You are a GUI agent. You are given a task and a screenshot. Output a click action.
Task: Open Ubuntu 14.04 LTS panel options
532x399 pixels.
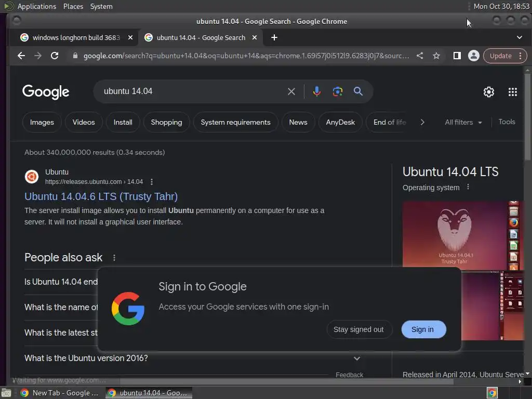[x=468, y=187]
